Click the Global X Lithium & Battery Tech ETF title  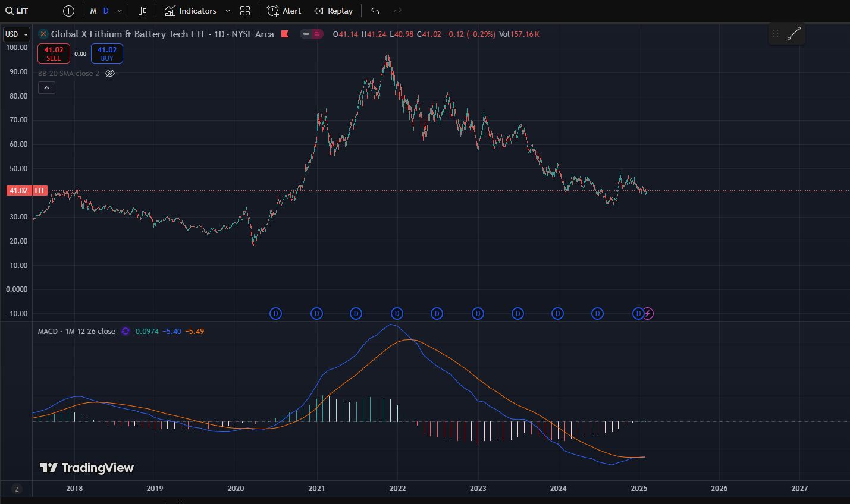(x=128, y=34)
